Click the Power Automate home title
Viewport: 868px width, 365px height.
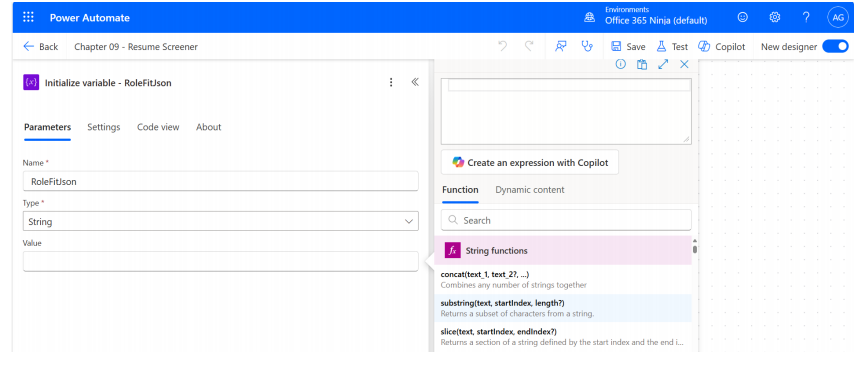tap(90, 18)
